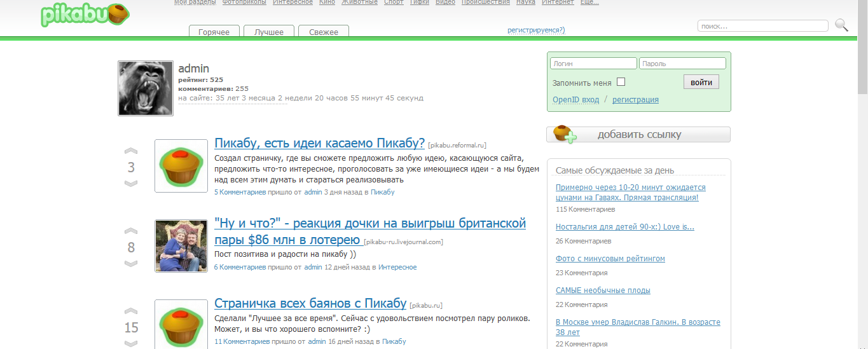This screenshot has height=349, width=868.
Task: Open the 'САМЫЕ необычные плоды' discussion link
Action: pyautogui.click(x=603, y=291)
